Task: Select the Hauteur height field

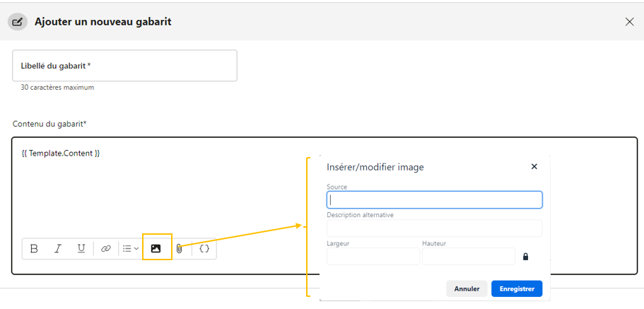Action: coord(468,256)
